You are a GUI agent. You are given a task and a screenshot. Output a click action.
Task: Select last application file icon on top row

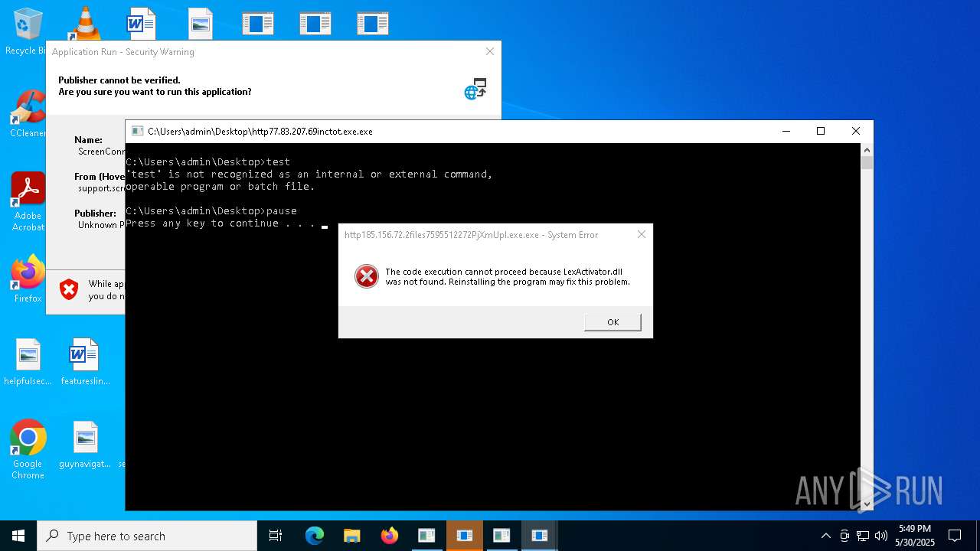[373, 23]
